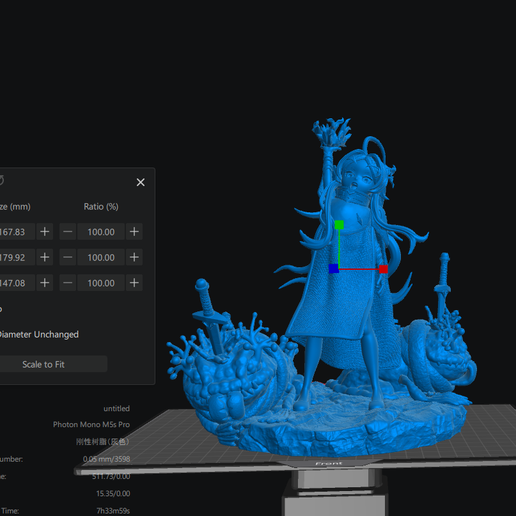Edit the ratio field beside 179.92
516x516 pixels.
pyautogui.click(x=101, y=257)
